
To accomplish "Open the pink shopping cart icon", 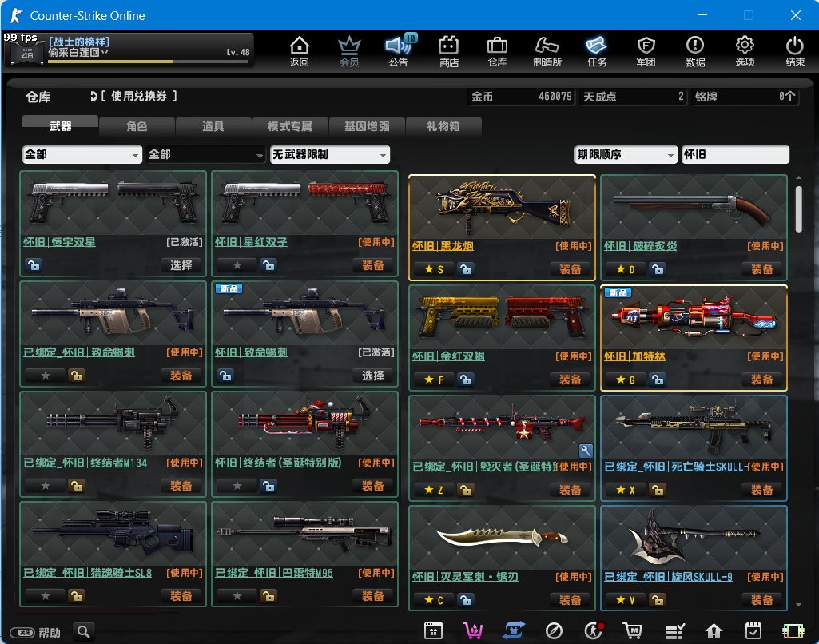I will tap(473, 631).
